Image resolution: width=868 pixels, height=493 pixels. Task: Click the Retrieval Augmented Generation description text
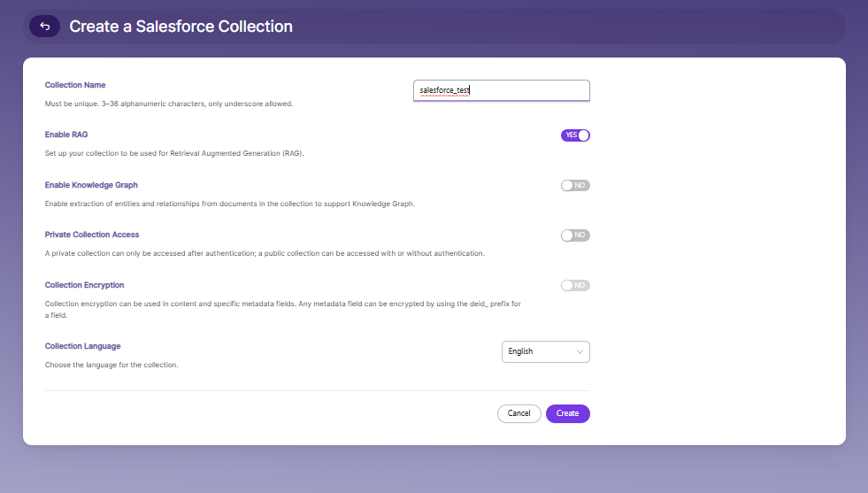tap(174, 153)
